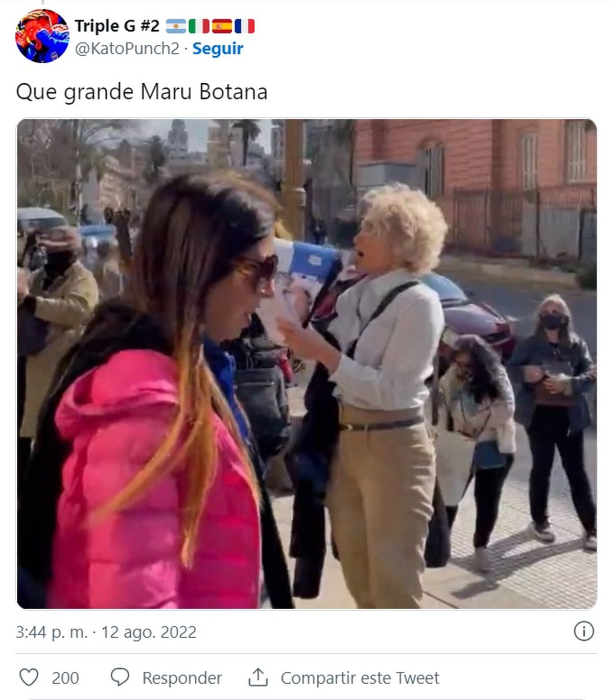Click the 200 likes count
The height and width of the screenshot is (700, 613).
[65, 678]
